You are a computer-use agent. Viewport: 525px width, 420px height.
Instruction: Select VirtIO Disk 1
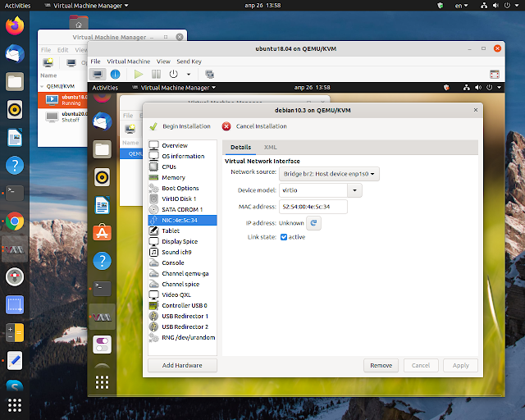(x=182, y=199)
